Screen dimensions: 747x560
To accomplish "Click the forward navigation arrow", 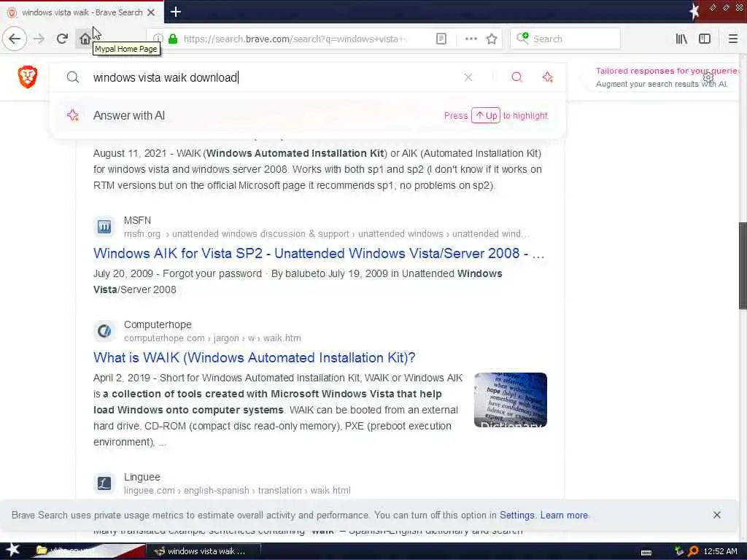I will (39, 39).
